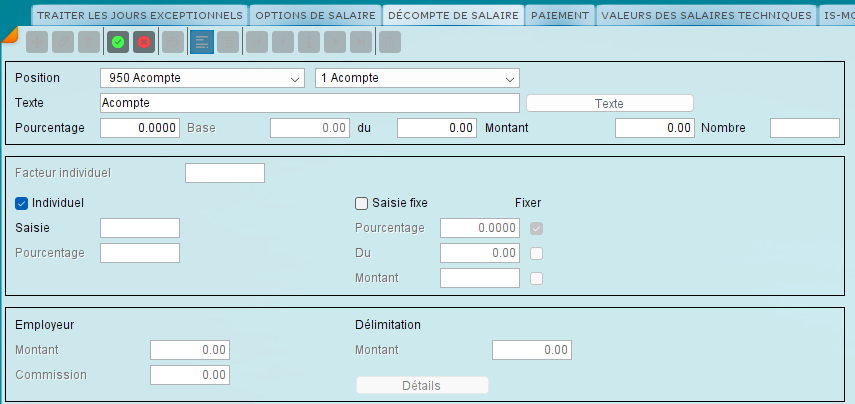Viewport: 855px width, 404px height.
Task: Click the Facteur individuel field
Action: [225, 173]
